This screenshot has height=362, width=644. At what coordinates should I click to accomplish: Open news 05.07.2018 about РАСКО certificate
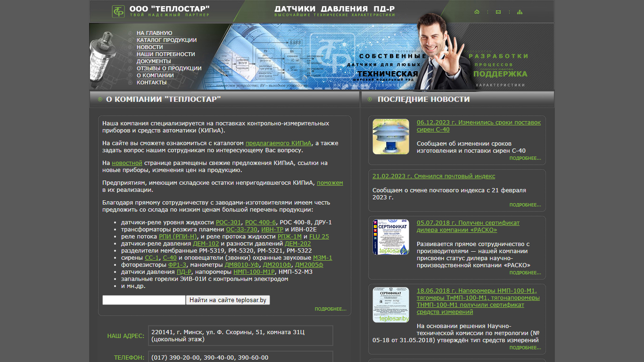468,226
